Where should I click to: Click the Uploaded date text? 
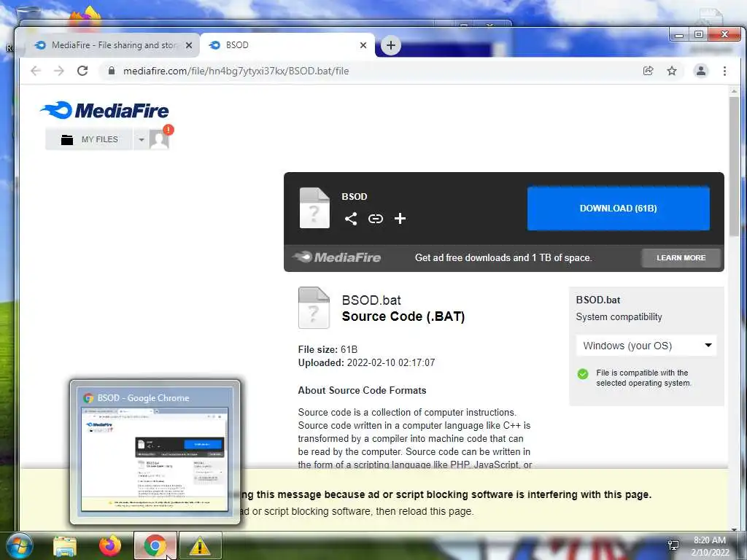[366, 363]
